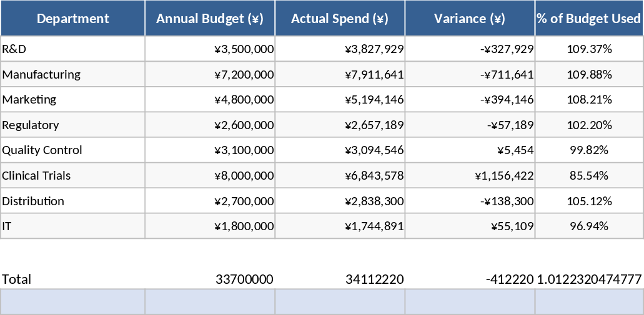Select Quality Control percentage 99.82%
The image size is (644, 315).
coord(588,150)
